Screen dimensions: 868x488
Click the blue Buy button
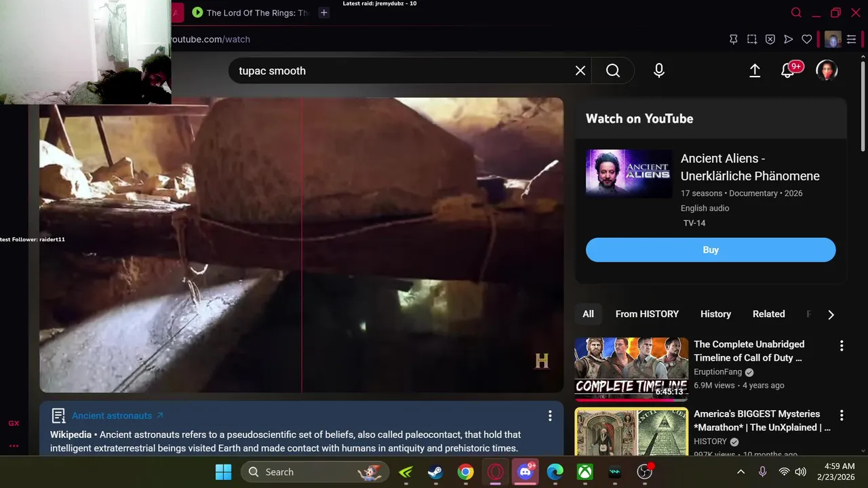(711, 249)
